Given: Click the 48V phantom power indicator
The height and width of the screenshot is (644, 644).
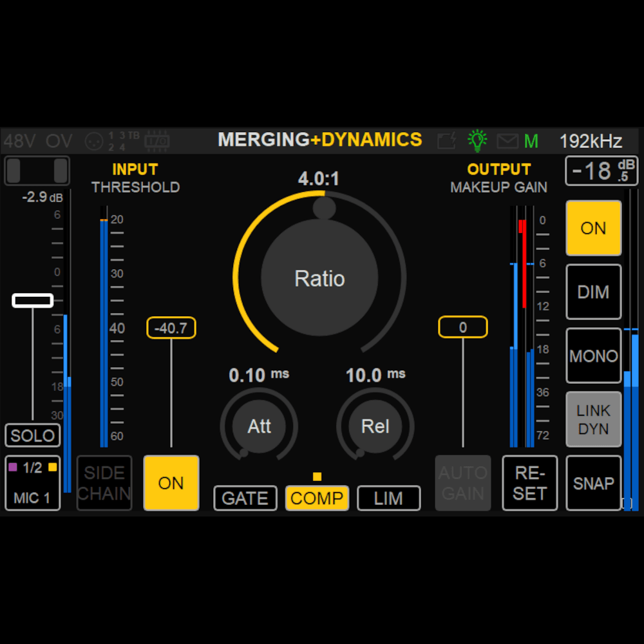Looking at the screenshot, I should pyautogui.click(x=21, y=140).
